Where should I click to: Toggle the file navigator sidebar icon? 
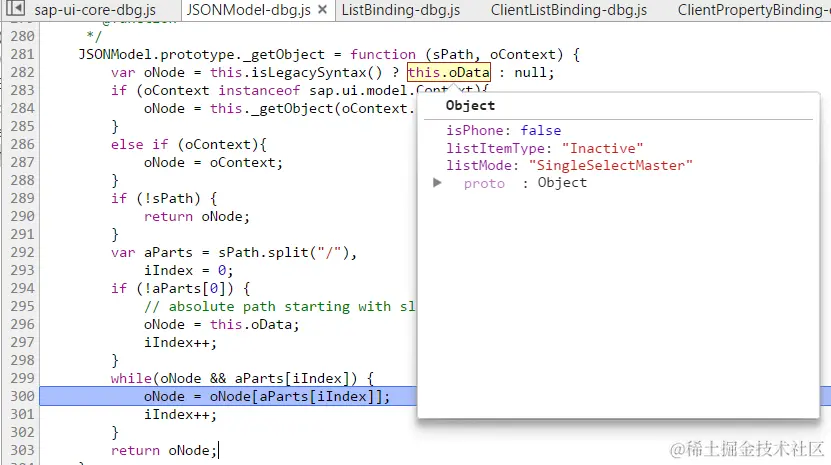[x=16, y=8]
